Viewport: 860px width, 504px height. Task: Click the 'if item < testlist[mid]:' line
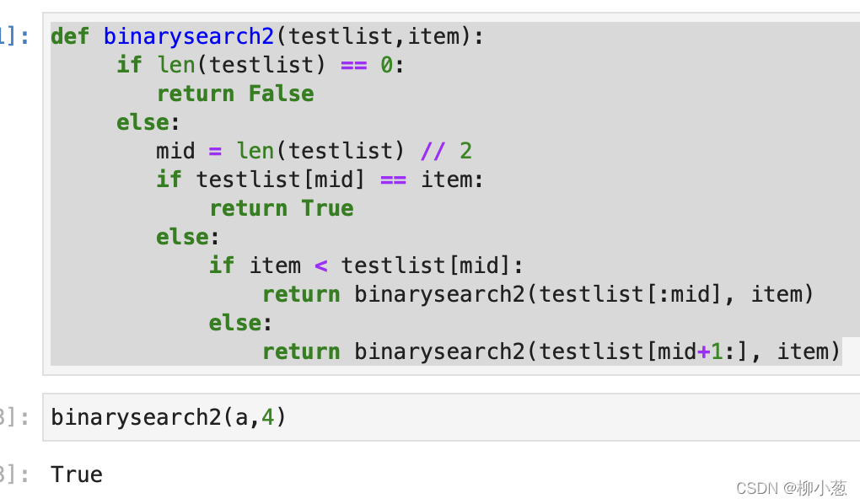366,266
